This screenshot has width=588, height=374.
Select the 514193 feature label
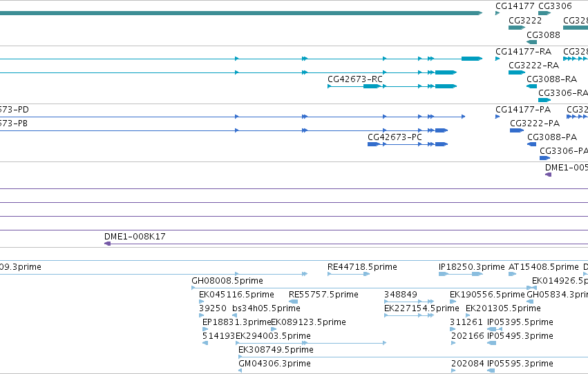point(218,336)
